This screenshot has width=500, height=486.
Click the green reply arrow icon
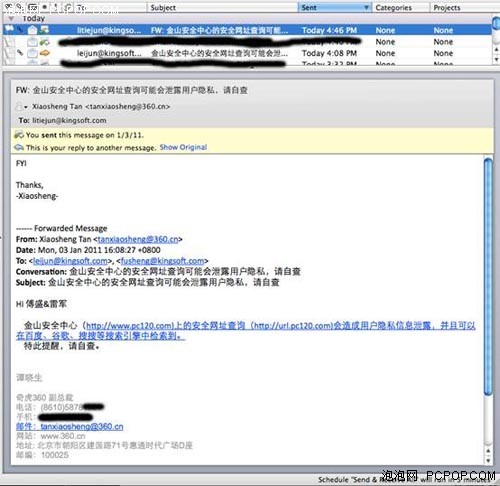[44, 42]
